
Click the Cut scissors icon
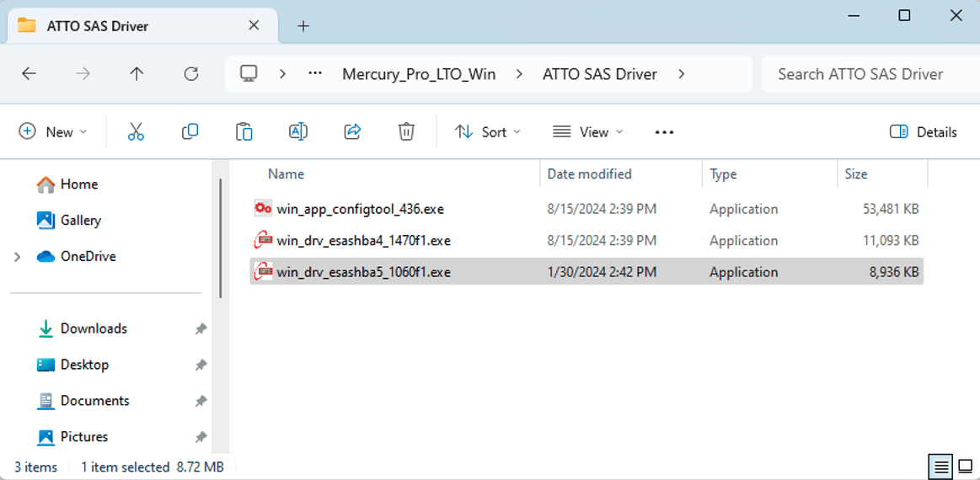(x=136, y=131)
